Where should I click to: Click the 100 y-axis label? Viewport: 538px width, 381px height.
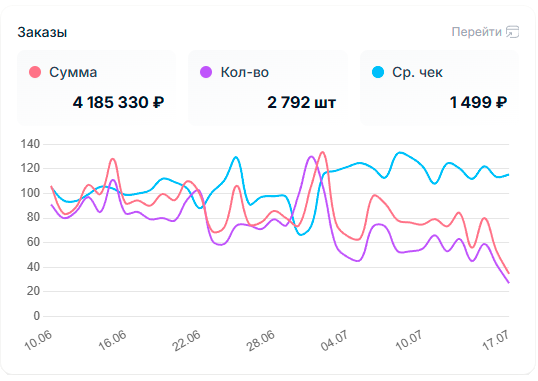coord(30,193)
